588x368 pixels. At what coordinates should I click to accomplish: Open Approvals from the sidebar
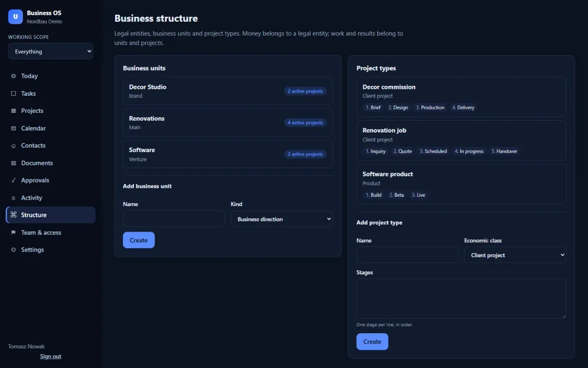(x=50, y=180)
